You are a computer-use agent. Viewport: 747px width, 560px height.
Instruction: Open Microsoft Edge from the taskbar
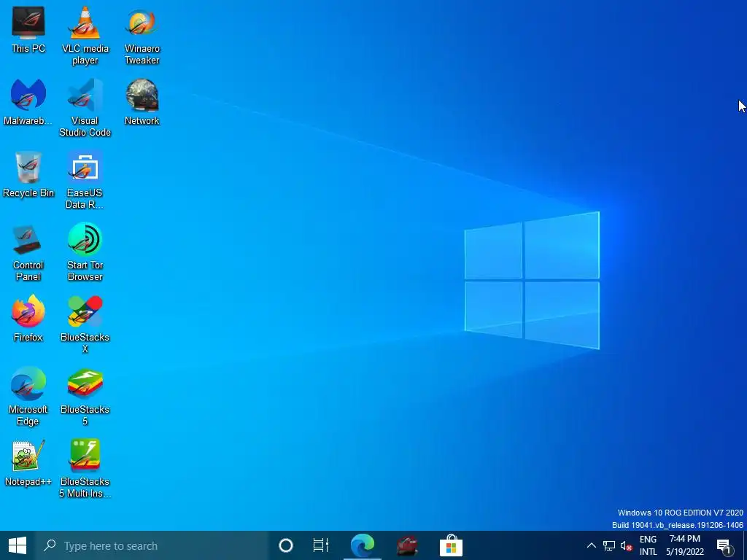(363, 545)
